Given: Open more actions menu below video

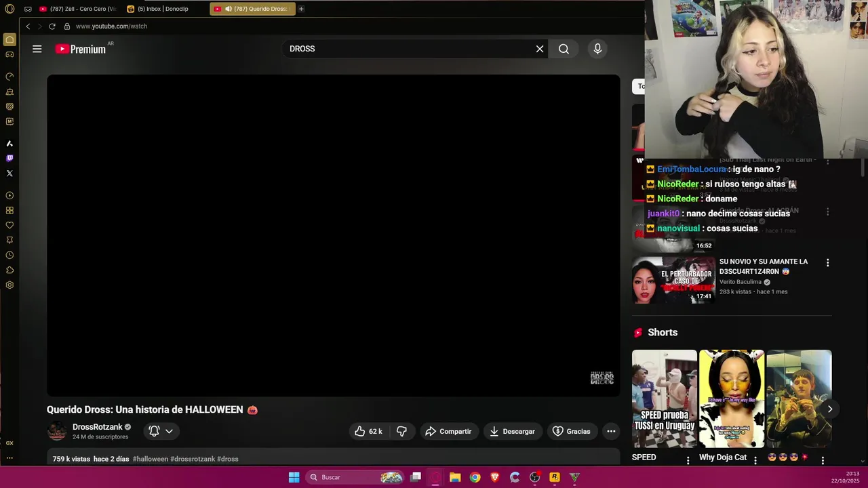Looking at the screenshot, I should click(x=611, y=431).
